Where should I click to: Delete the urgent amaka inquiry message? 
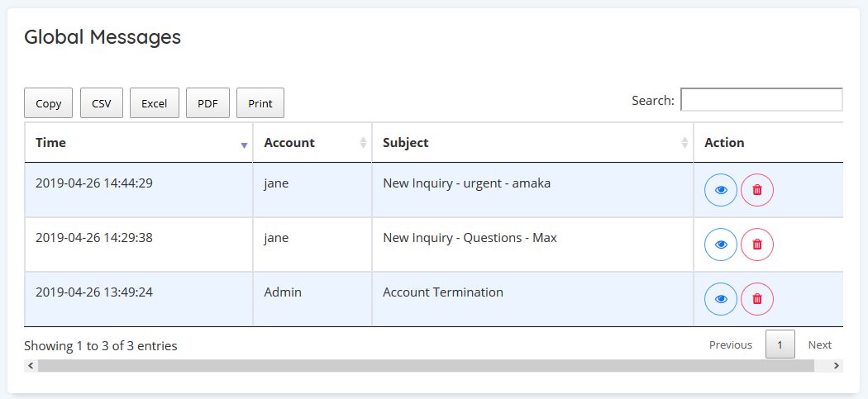[757, 190]
